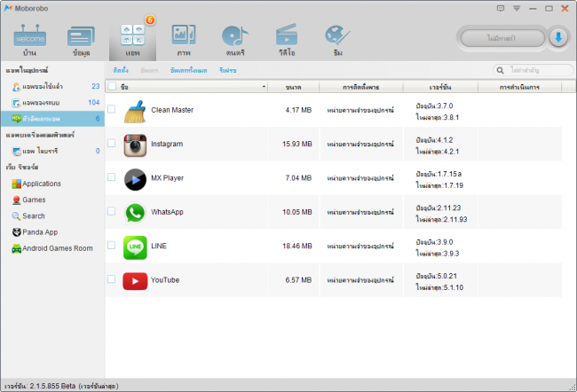
Task: Check the MX Player checkbox
Action: click(112, 177)
